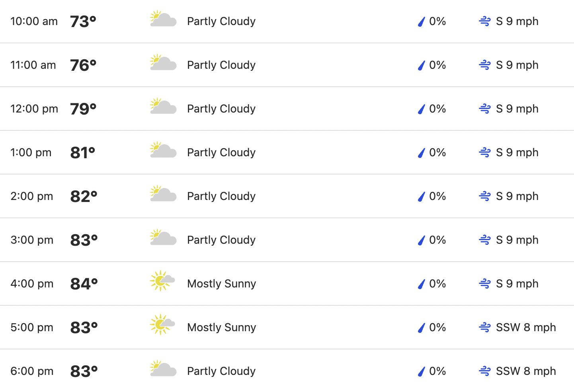Click 0% precipitation in 6:00 pm row
Viewport: 574px width, 392px height.
(x=437, y=371)
